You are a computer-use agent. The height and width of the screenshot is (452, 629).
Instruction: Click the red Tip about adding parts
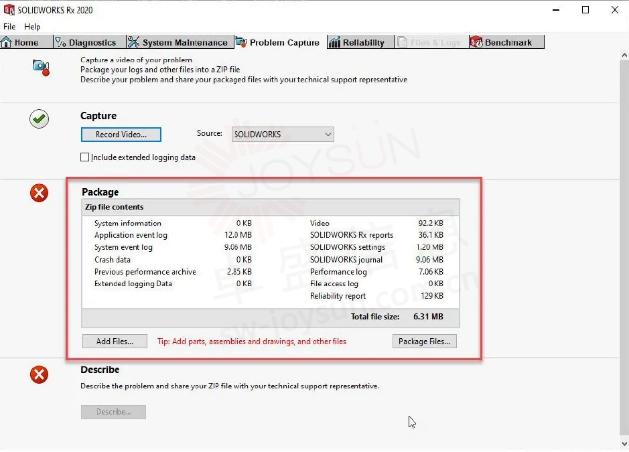point(252,341)
